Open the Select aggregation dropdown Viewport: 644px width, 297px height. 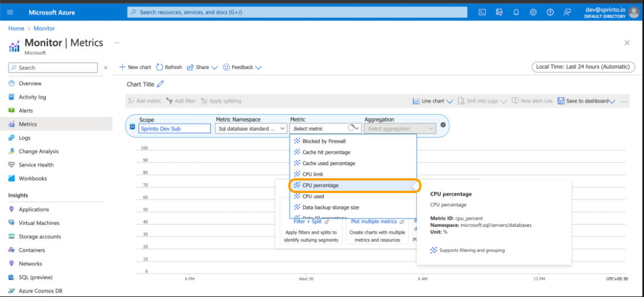400,129
